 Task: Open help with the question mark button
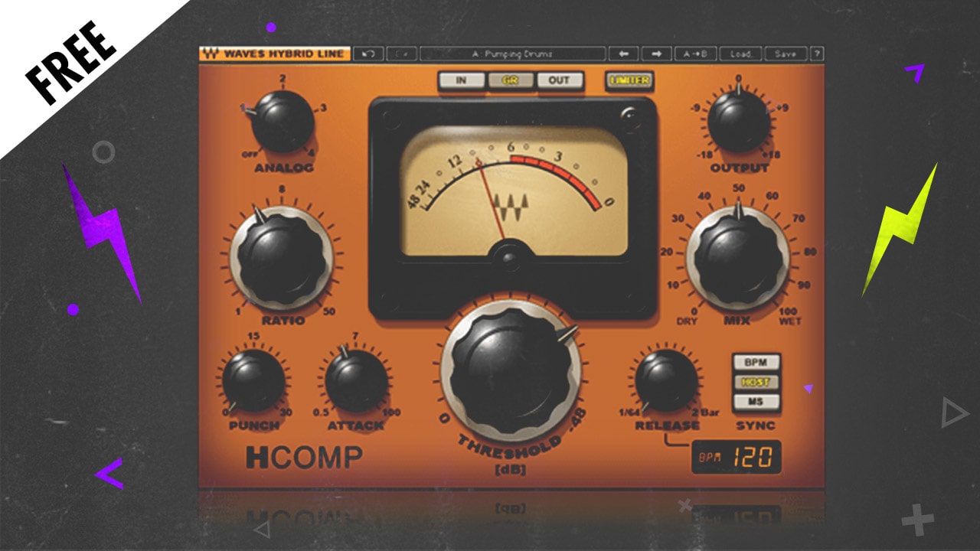coord(817,54)
